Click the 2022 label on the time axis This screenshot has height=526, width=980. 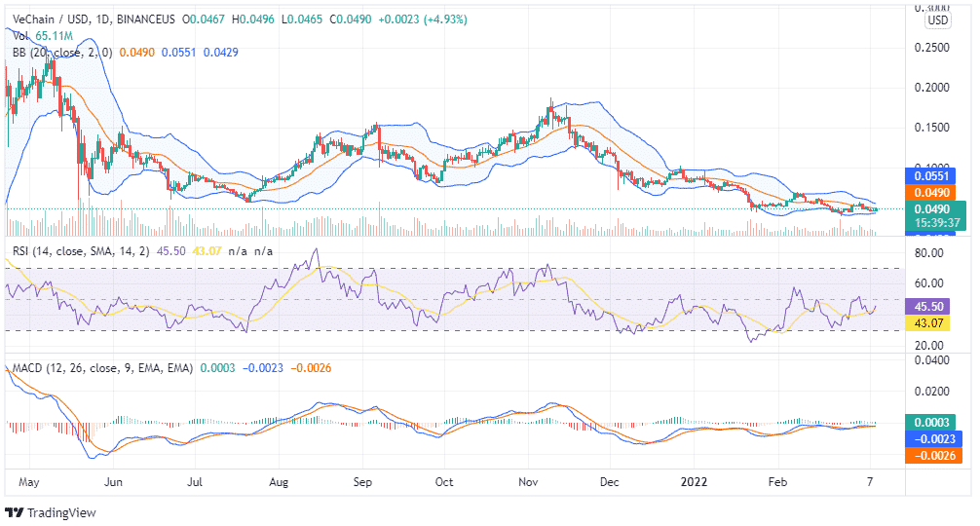694,482
